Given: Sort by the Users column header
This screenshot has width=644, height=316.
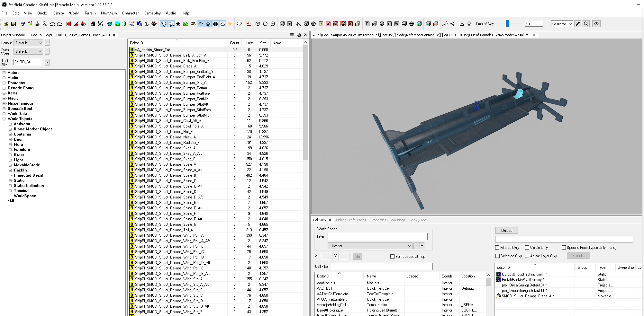Looking at the screenshot, I should click(249, 43).
